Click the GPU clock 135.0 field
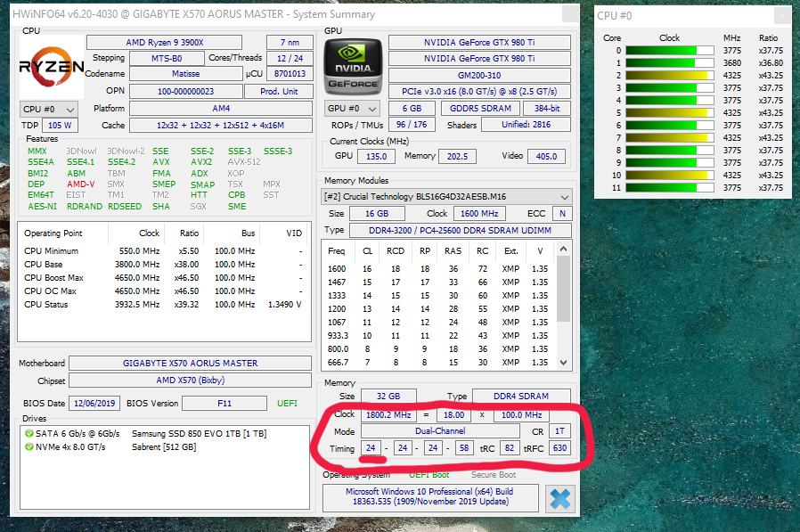800x532 pixels. [x=376, y=156]
